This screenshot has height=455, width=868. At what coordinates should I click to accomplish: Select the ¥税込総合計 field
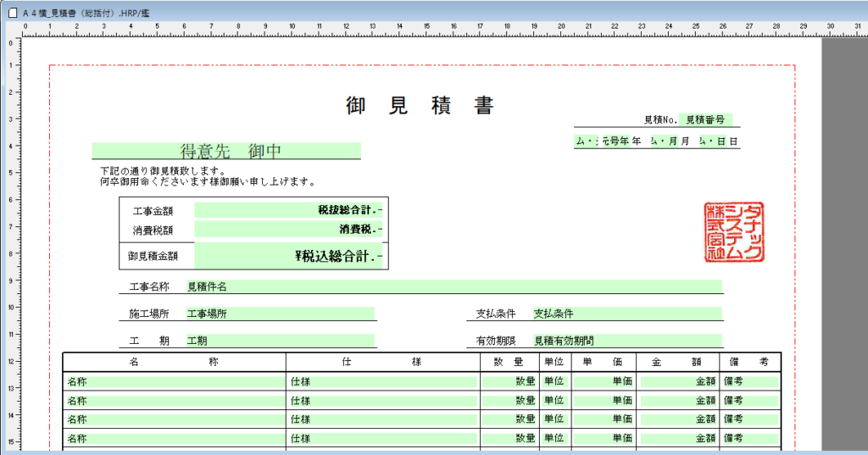[288, 255]
